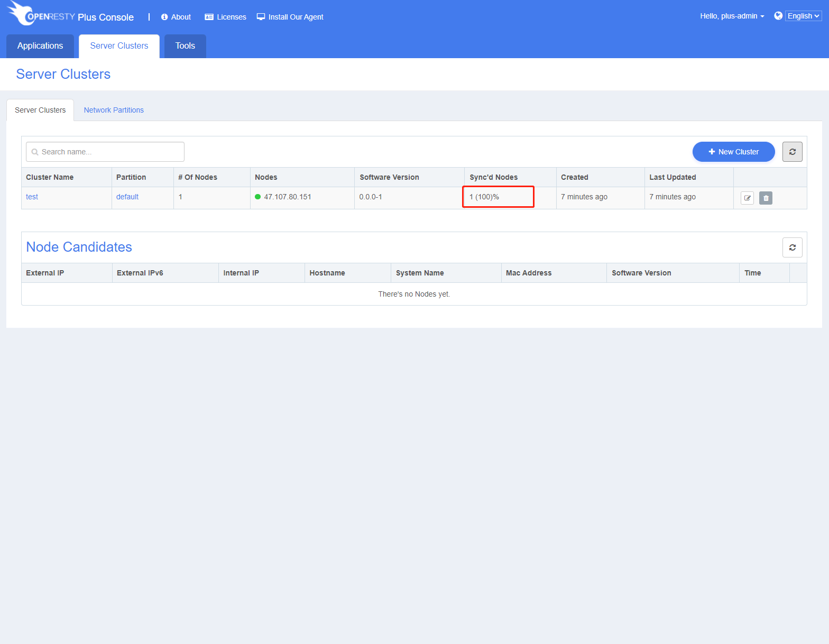Go to Licenses

tap(225, 17)
